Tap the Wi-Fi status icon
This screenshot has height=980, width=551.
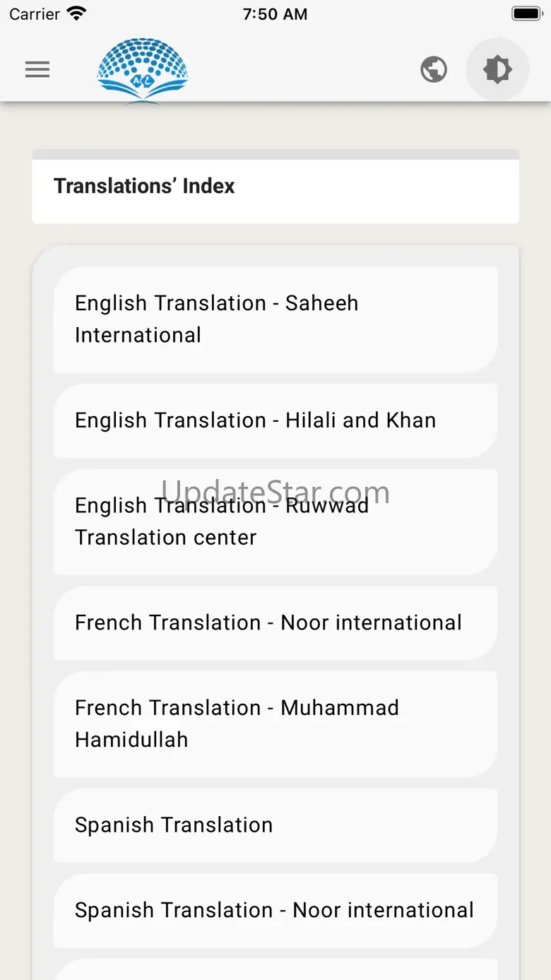click(x=76, y=14)
